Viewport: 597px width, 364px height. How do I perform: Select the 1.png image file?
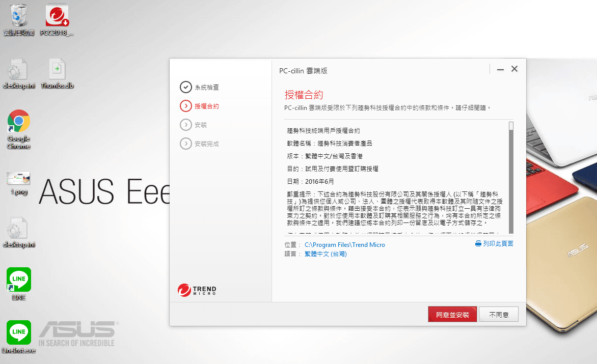click(18, 183)
